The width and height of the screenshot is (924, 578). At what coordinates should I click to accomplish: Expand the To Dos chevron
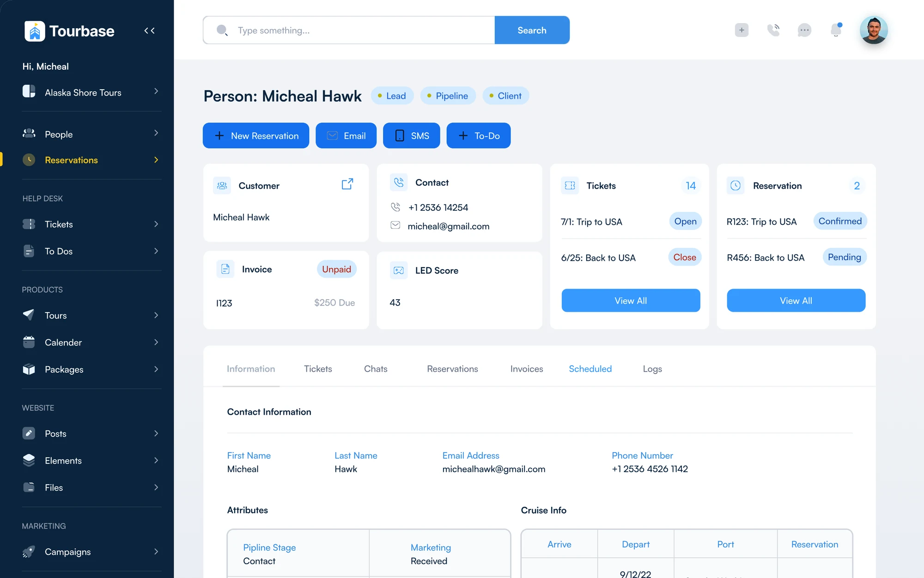click(x=156, y=251)
